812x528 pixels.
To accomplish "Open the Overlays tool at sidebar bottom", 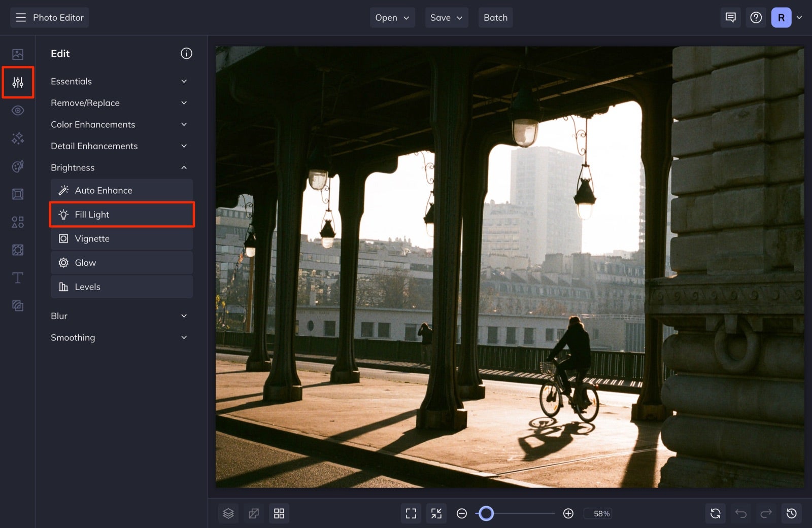I will click(18, 305).
